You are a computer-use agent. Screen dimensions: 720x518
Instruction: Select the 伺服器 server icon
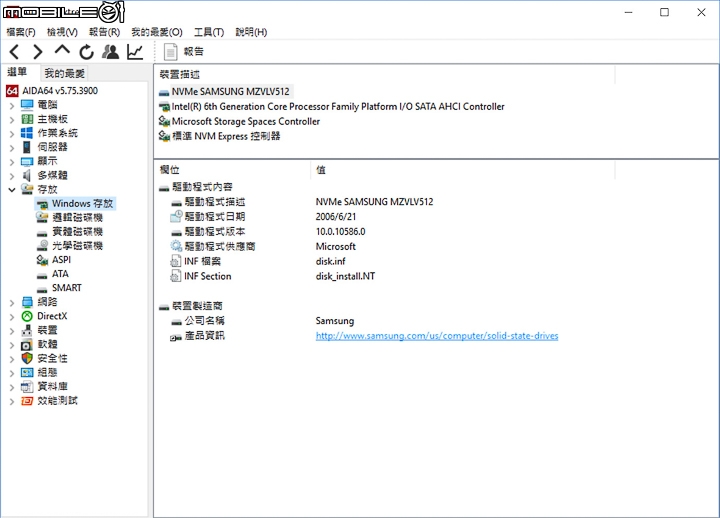click(27, 147)
